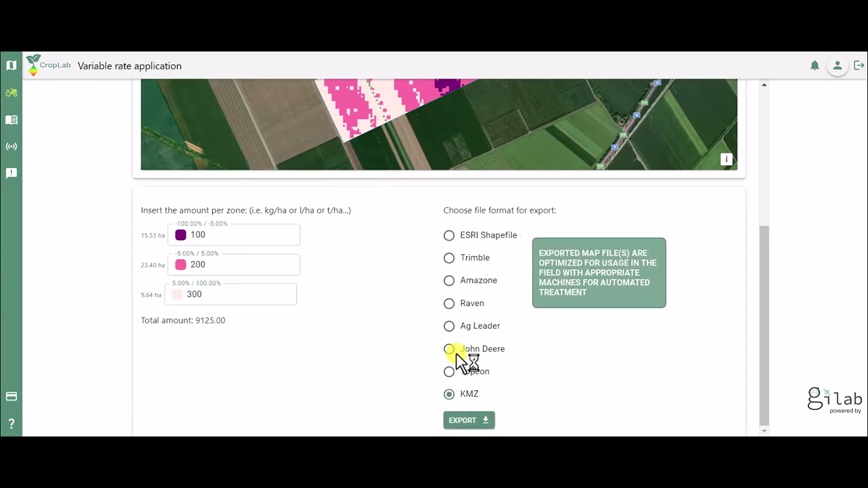Open the user account menu icon
Viewport: 868px width, 488px height.
click(x=837, y=66)
